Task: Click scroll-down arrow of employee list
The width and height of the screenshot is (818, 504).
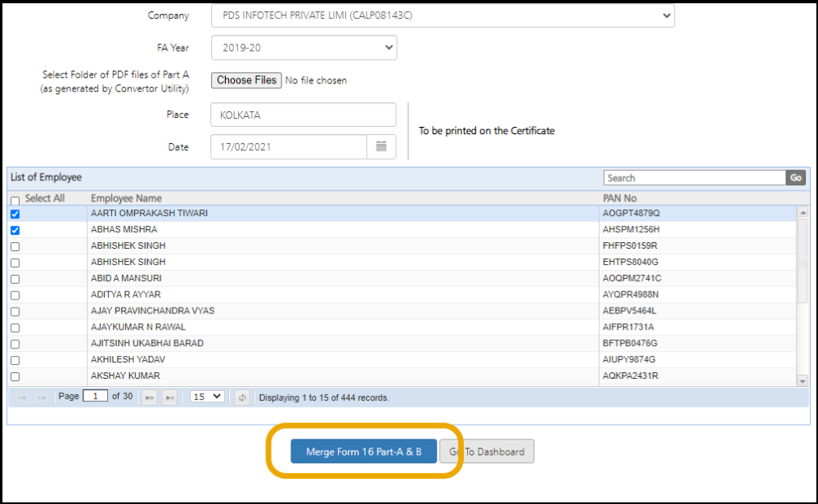Action: click(802, 380)
